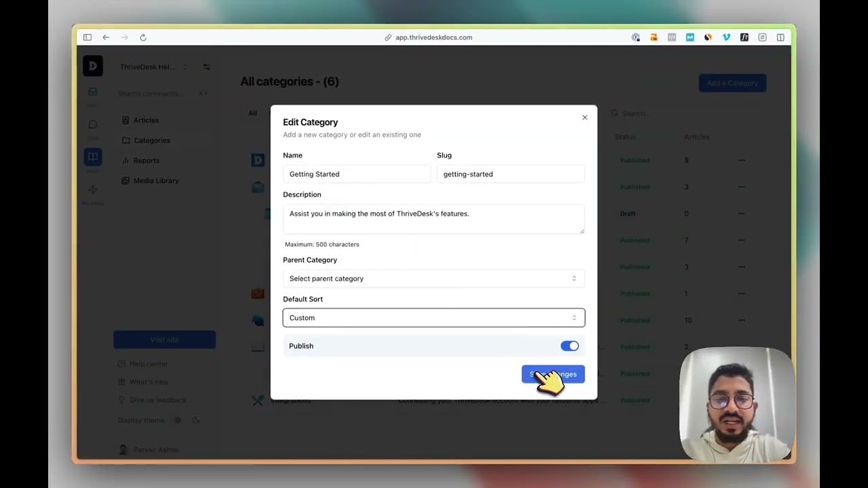
Task: Reload the page with the refresh icon
Action: [143, 37]
